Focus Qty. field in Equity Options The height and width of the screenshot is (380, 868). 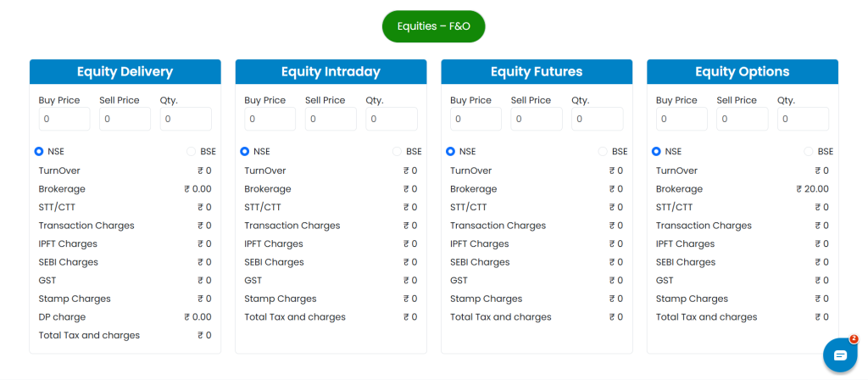click(804, 119)
